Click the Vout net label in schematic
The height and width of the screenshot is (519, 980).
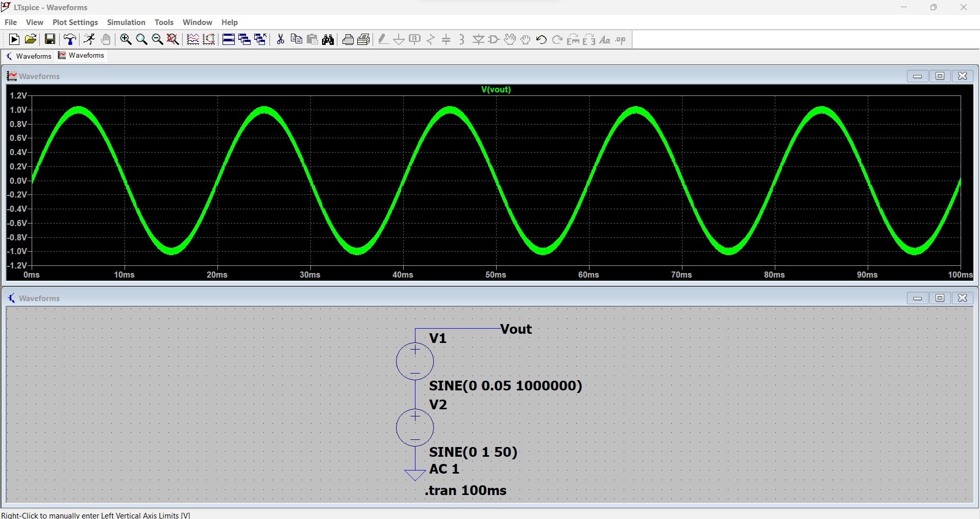point(516,329)
